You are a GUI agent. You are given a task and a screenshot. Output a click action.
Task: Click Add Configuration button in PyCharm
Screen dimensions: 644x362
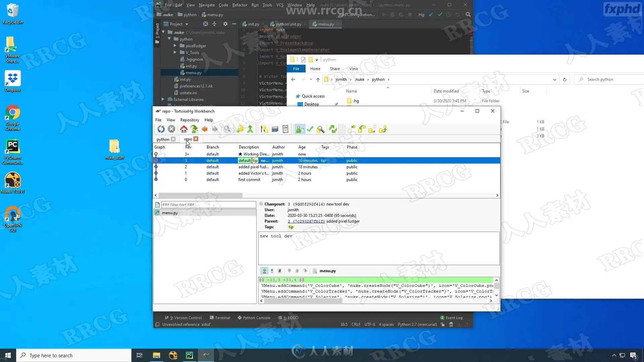point(357,15)
